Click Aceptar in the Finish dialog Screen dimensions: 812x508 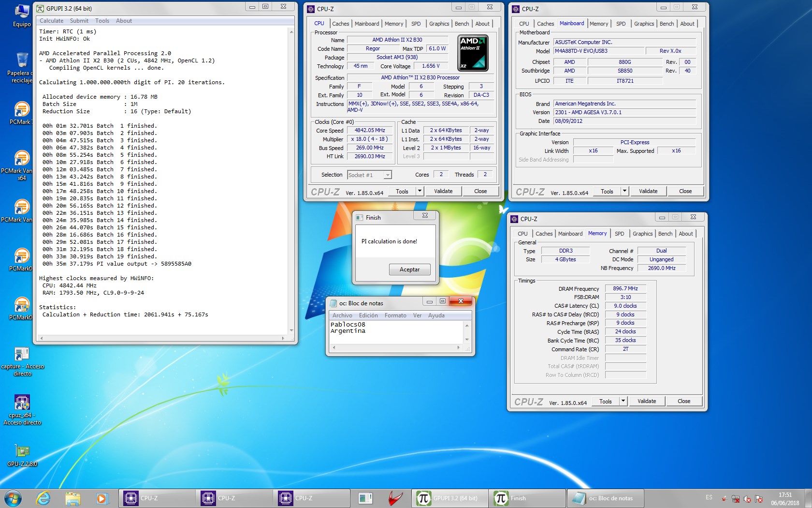click(409, 269)
